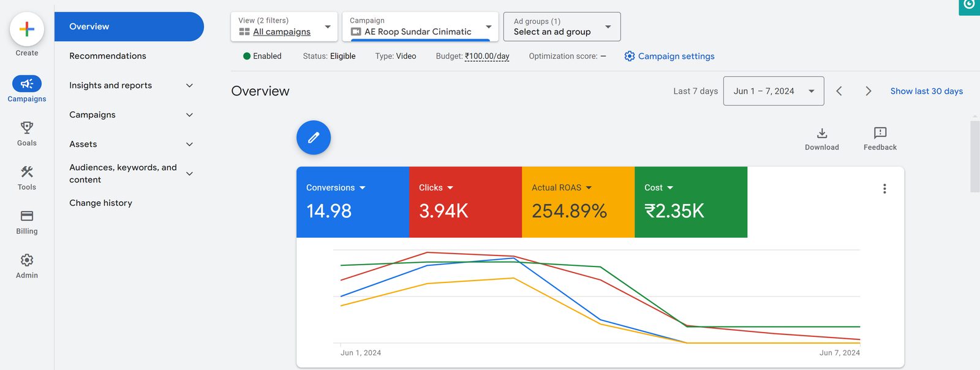Open the View filters dropdown
Screen dimensions: 980x370
point(284,26)
